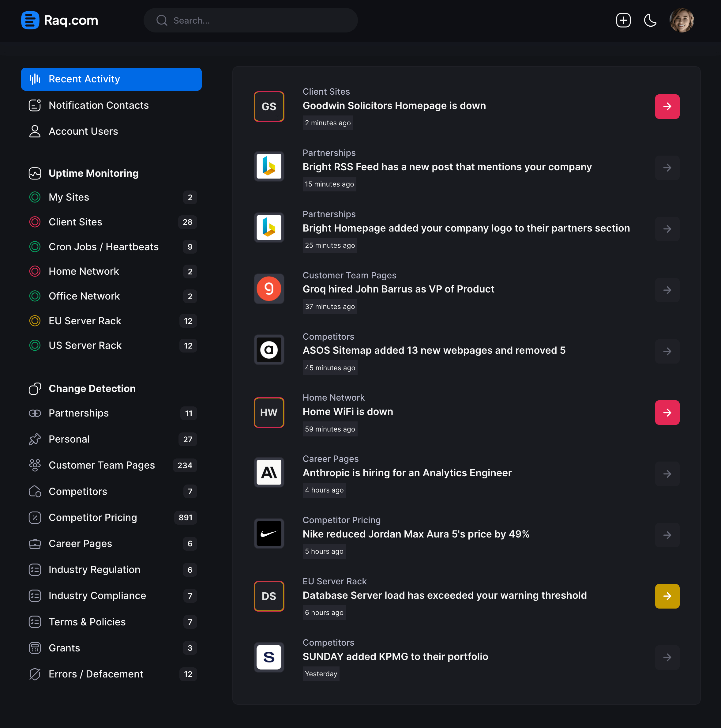Click inside the Search field
Screen dimensions: 721x728
click(x=250, y=20)
